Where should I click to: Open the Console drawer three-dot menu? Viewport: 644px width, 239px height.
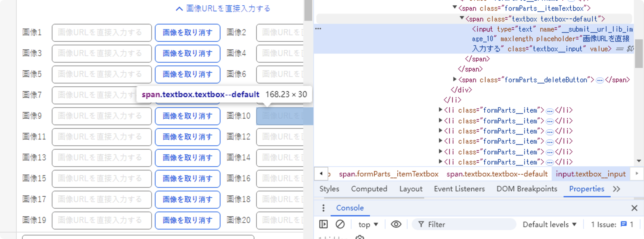(323, 208)
